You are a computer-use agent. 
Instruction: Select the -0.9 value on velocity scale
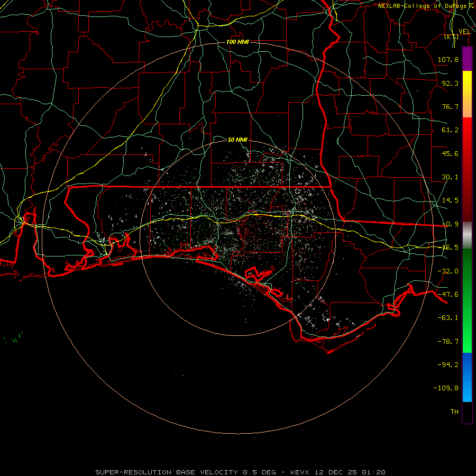point(450,224)
